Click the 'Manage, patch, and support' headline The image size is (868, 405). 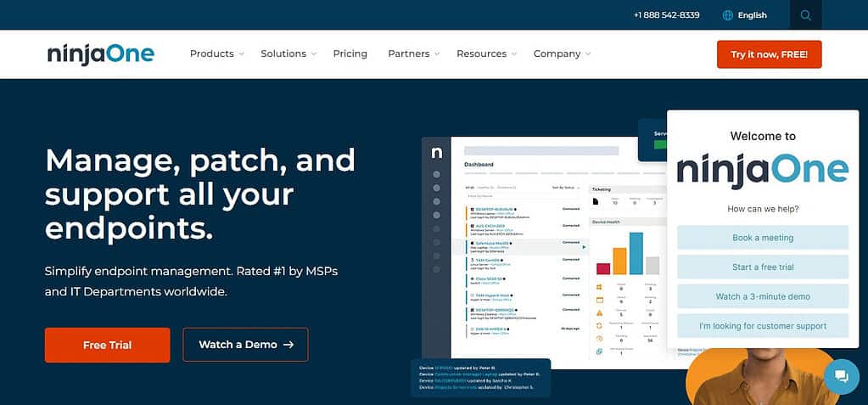pyautogui.click(x=200, y=193)
